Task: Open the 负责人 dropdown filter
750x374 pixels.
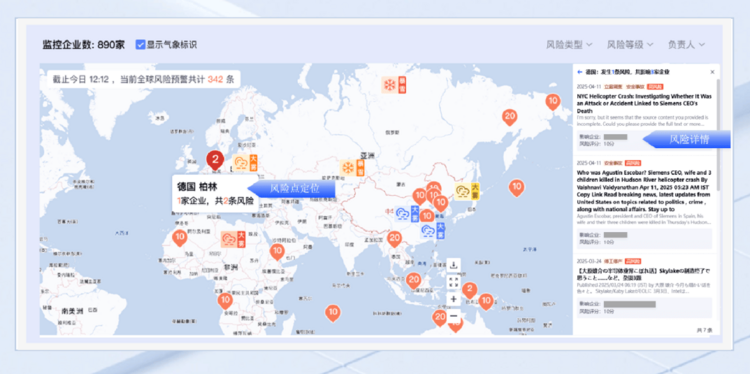Action: (x=686, y=44)
